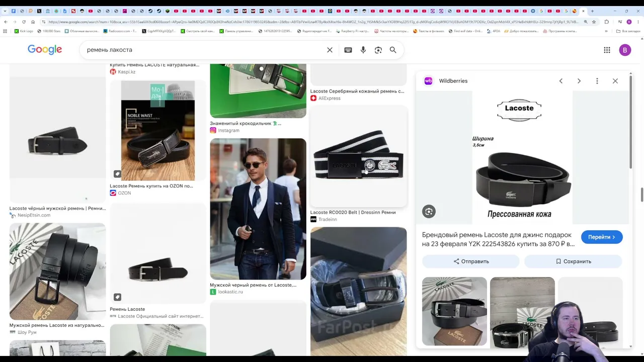
Task: Open the Chrome apps shortcut in bookmarks bar
Action: [5, 31]
